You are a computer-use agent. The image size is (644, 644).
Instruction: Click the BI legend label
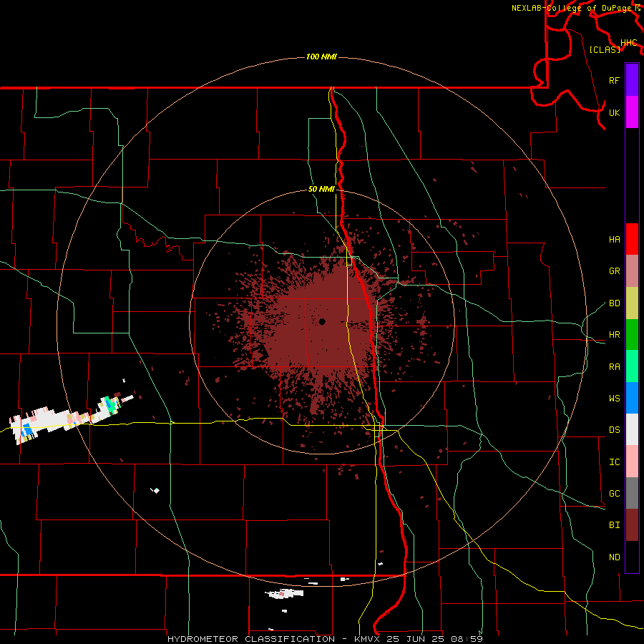[614, 525]
